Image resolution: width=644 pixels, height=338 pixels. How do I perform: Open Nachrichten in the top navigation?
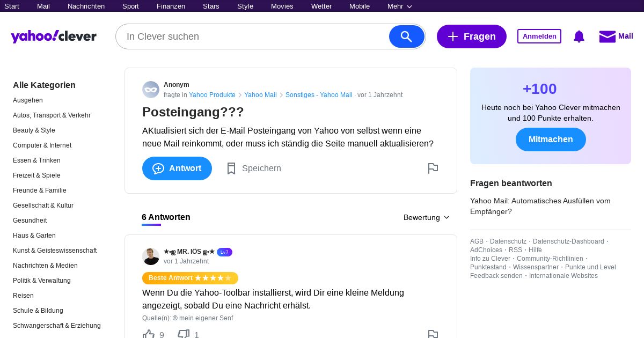pos(86,6)
